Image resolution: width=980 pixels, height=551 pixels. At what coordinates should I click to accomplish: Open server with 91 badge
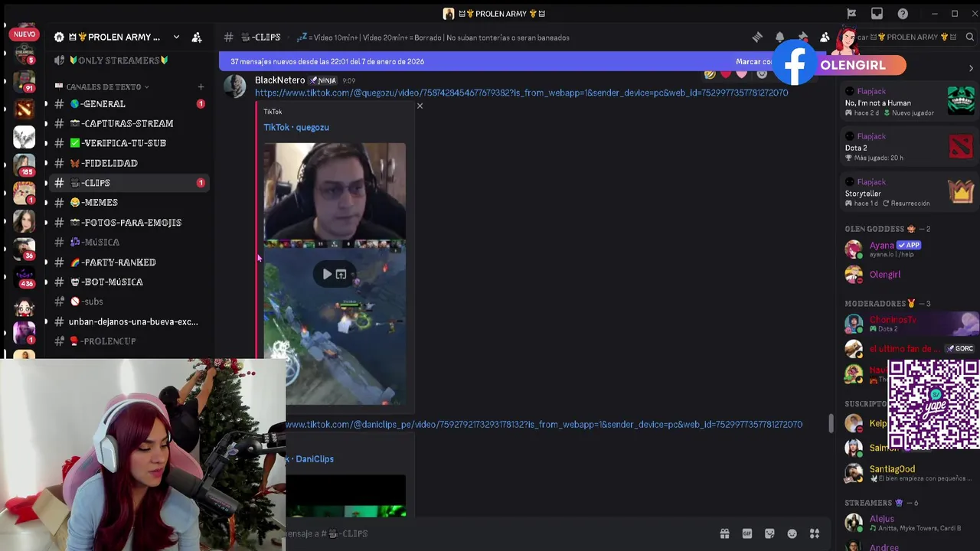pos(24,80)
